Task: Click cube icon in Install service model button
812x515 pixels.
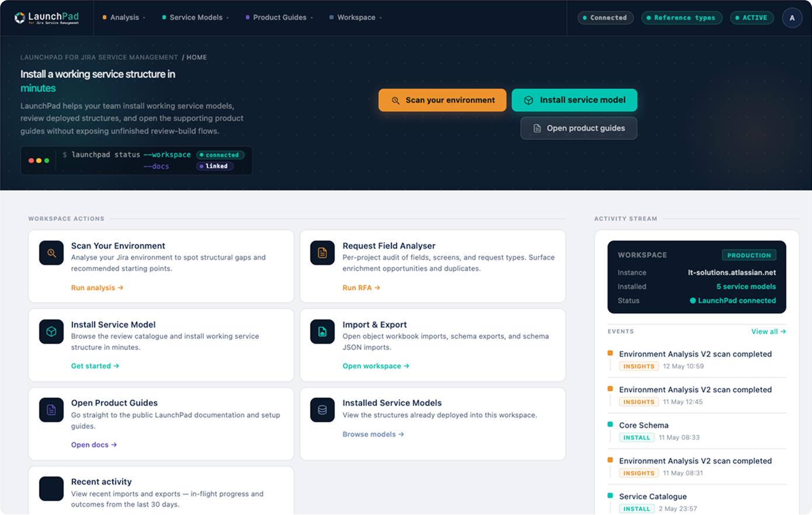Action: pyautogui.click(x=529, y=100)
